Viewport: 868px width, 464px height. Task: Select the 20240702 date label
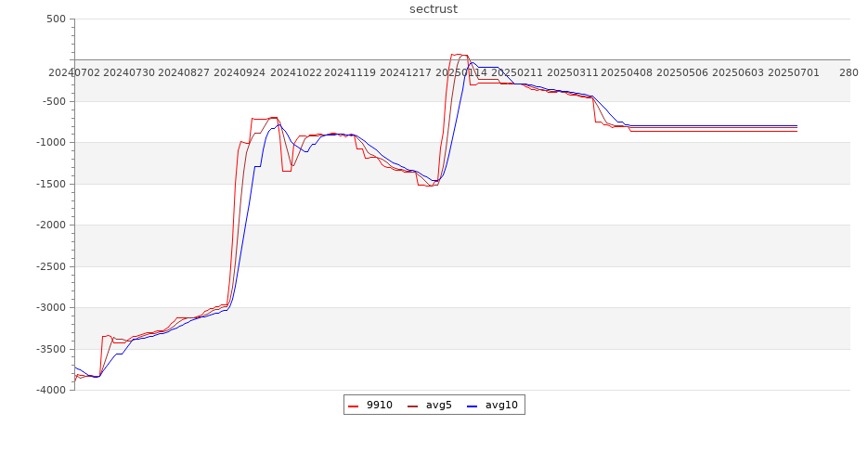point(73,72)
